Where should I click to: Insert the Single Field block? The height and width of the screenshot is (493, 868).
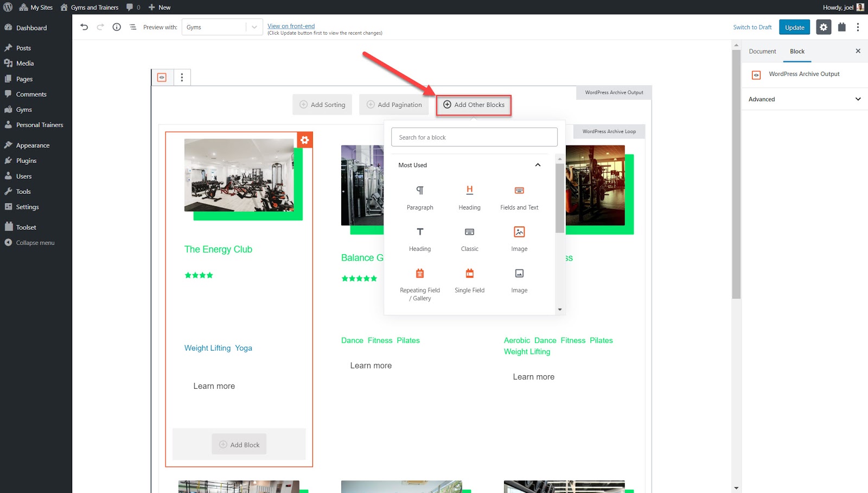coord(469,280)
